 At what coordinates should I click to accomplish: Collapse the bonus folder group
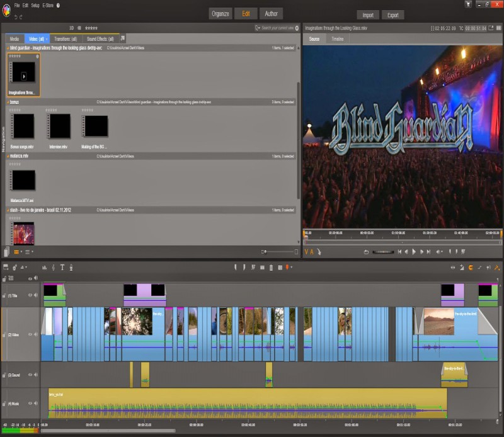click(8, 102)
